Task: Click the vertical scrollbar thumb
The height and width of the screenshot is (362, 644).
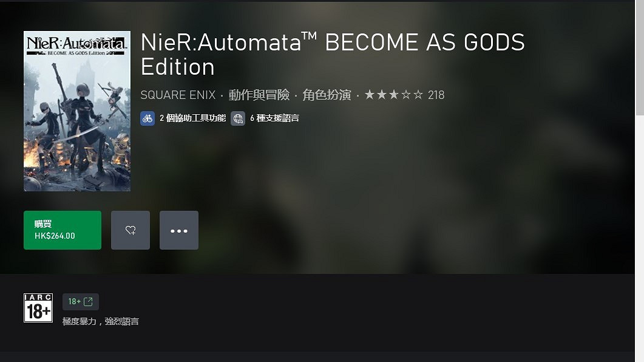Action: pos(640,58)
